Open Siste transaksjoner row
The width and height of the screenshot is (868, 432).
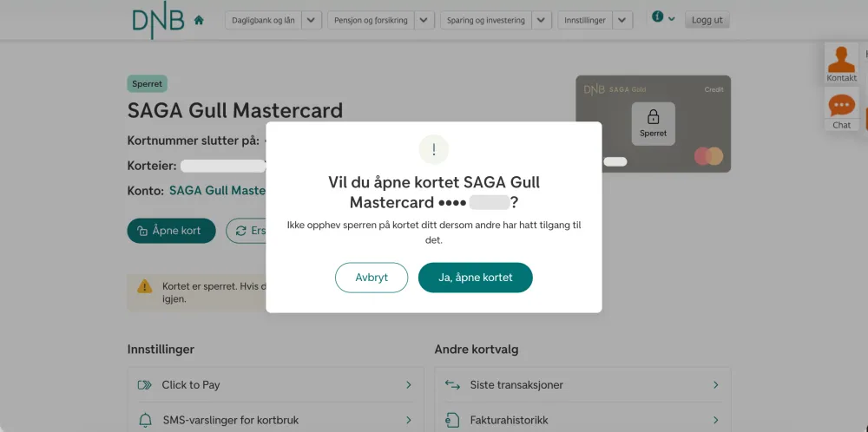582,384
